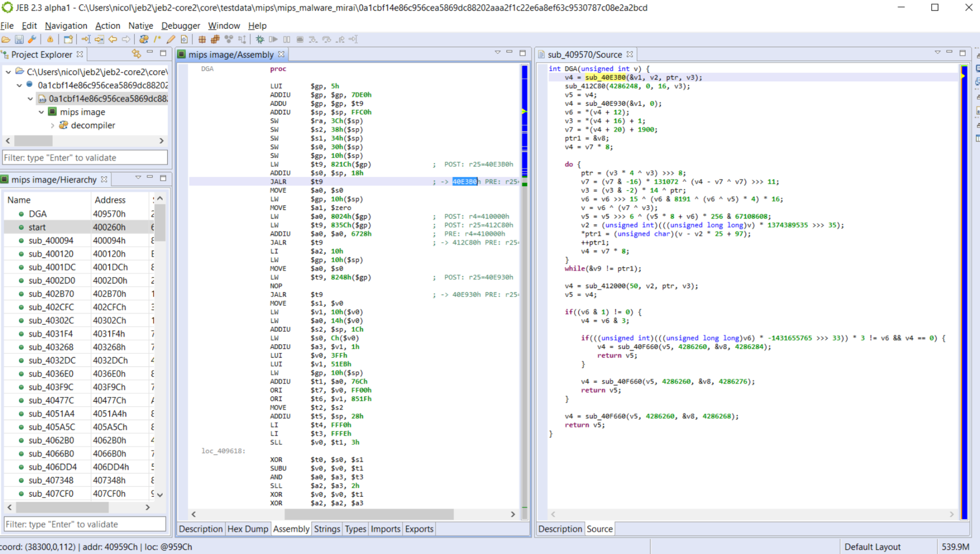The width and height of the screenshot is (980, 554).
Task: Click the debugger run-to-line icon
Action: tap(353, 39)
